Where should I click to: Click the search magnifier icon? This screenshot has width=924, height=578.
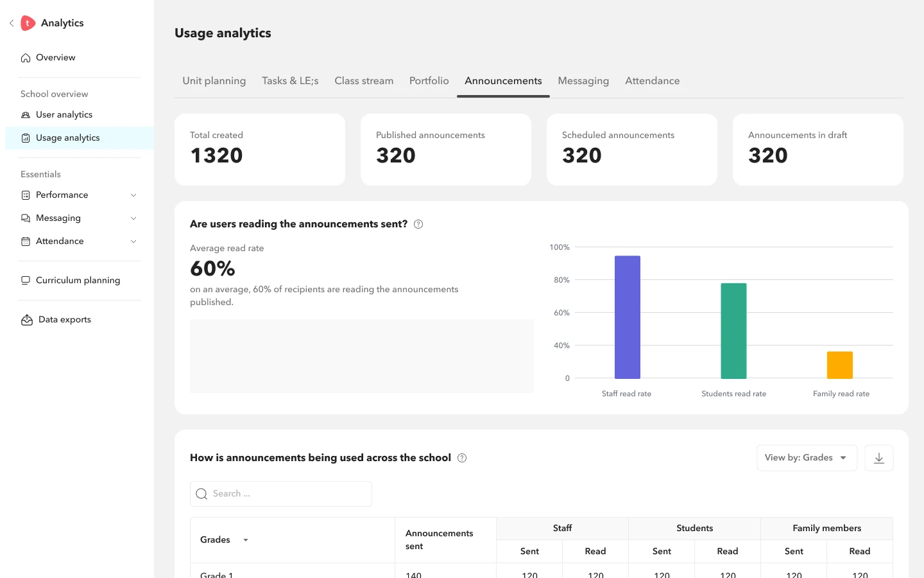pyautogui.click(x=201, y=494)
